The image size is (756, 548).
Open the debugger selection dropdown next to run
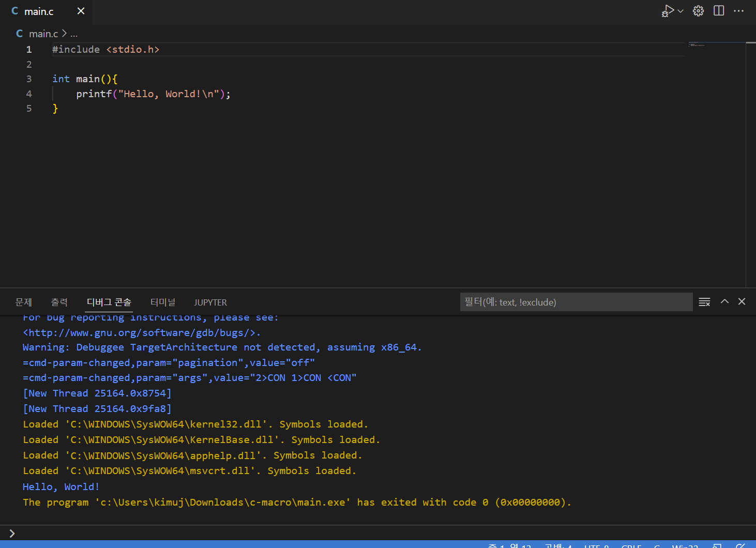tap(680, 10)
